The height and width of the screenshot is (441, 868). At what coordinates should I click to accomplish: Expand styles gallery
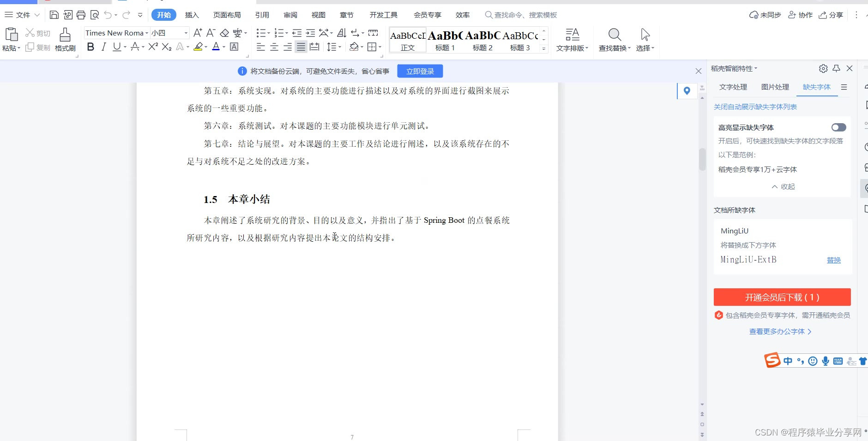pos(544,48)
